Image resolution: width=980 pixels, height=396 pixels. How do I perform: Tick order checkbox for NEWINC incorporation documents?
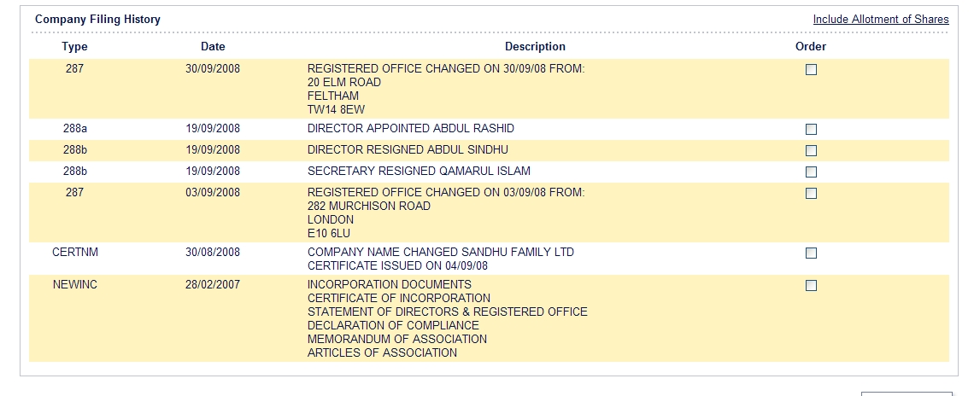[811, 285]
